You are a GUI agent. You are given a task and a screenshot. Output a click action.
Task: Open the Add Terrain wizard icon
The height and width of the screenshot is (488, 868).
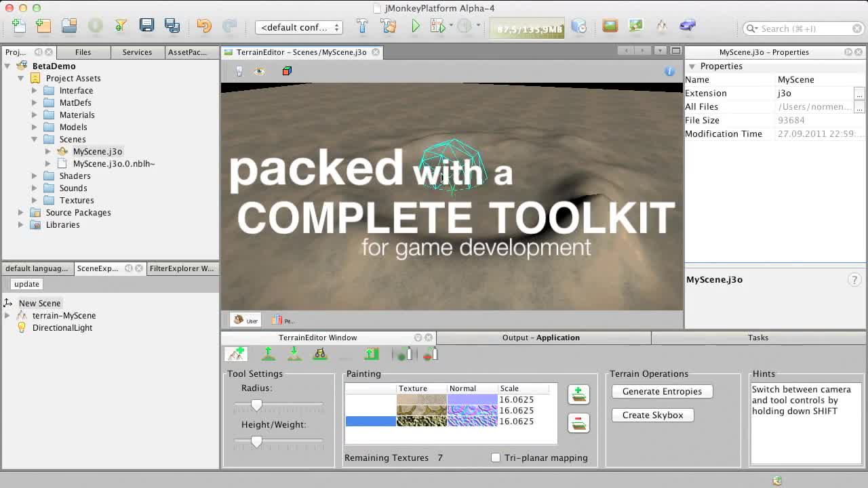tap(235, 353)
